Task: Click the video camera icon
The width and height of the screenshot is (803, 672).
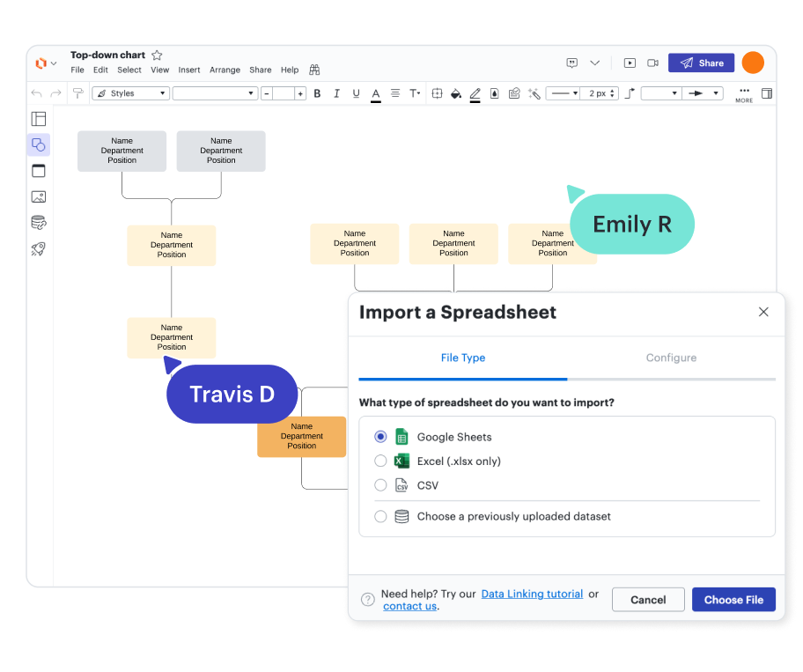Action: [652, 63]
